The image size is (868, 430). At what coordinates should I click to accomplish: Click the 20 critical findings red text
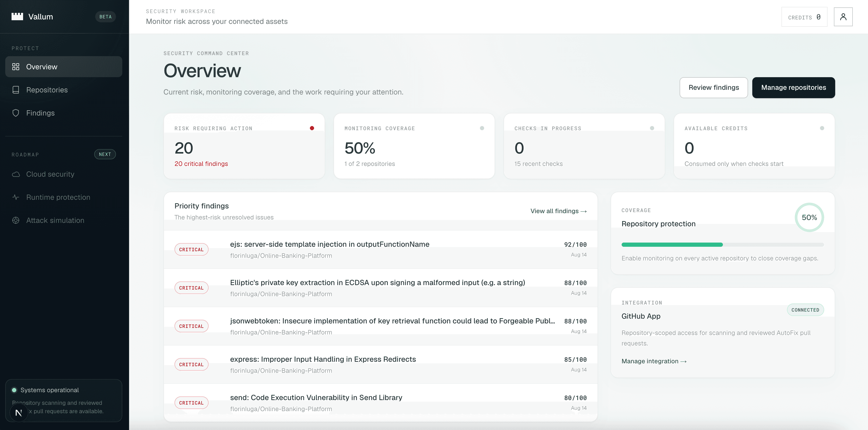(x=201, y=164)
